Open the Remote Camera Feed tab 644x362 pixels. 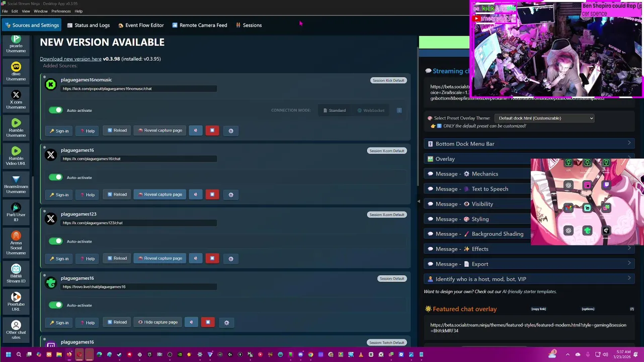pos(199,25)
